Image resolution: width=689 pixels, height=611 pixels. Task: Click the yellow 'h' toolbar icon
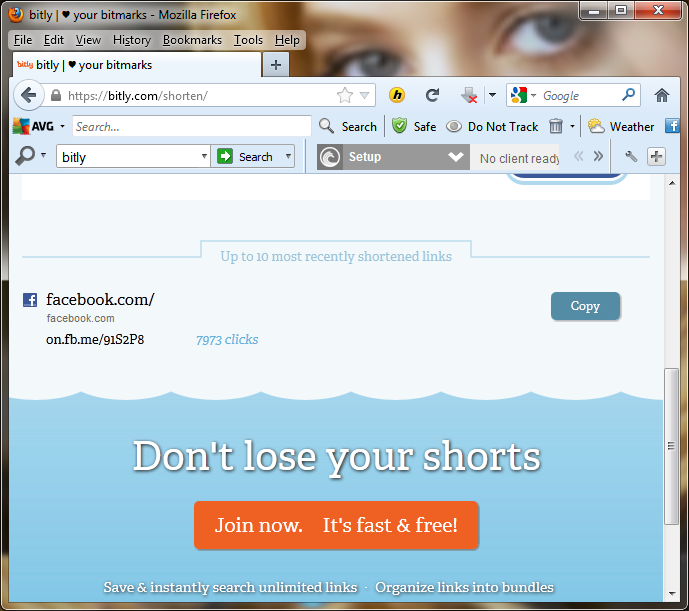coord(397,95)
